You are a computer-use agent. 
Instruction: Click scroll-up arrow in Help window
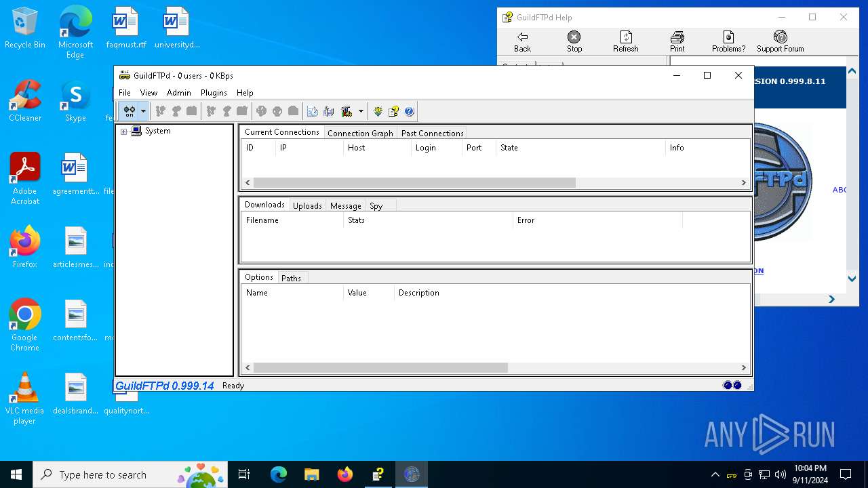click(x=853, y=71)
